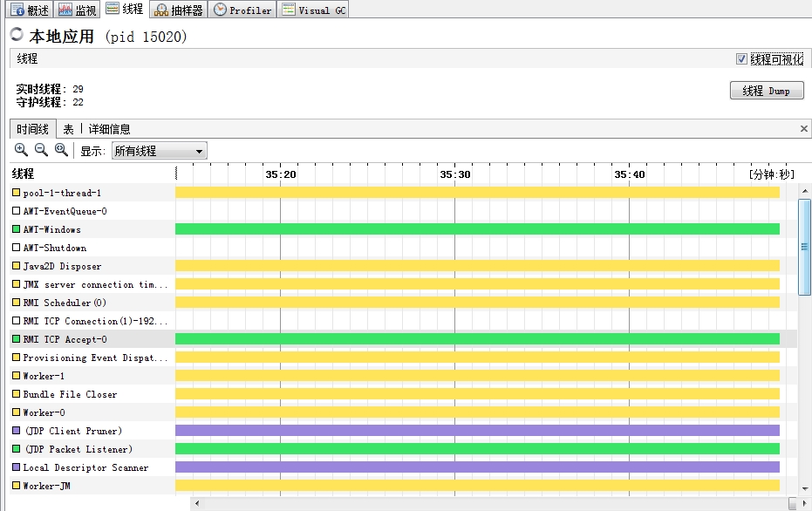This screenshot has width=812, height=511.
Task: Switch to the Profiler tab
Action: (x=242, y=10)
